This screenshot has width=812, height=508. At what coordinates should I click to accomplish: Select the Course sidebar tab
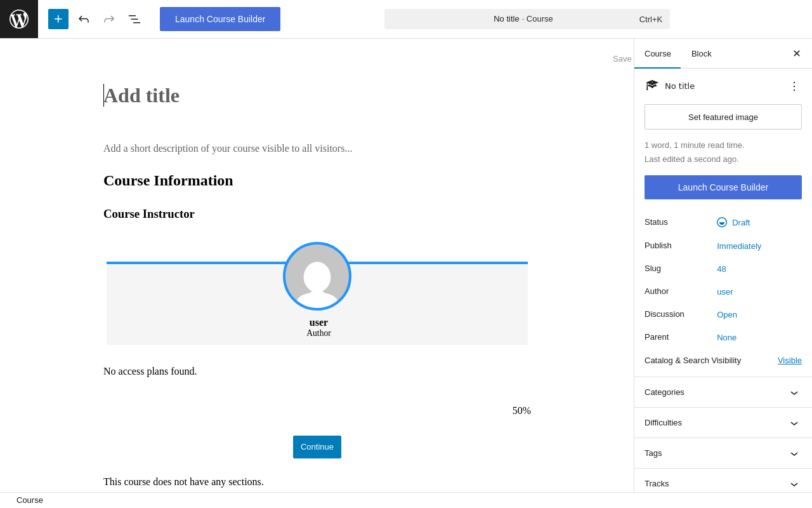(658, 54)
